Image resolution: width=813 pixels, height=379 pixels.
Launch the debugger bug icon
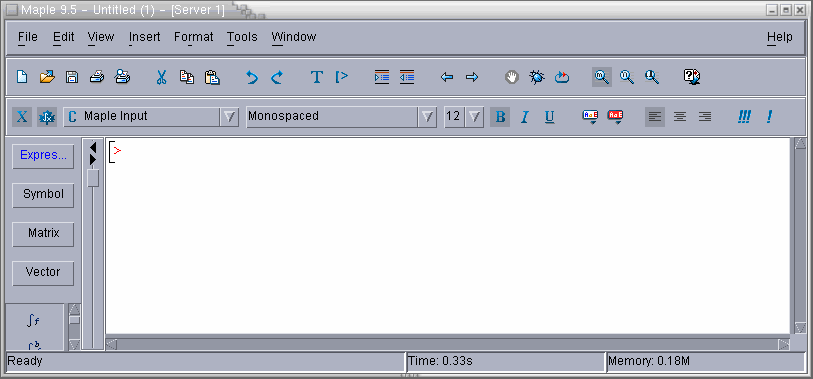click(537, 77)
